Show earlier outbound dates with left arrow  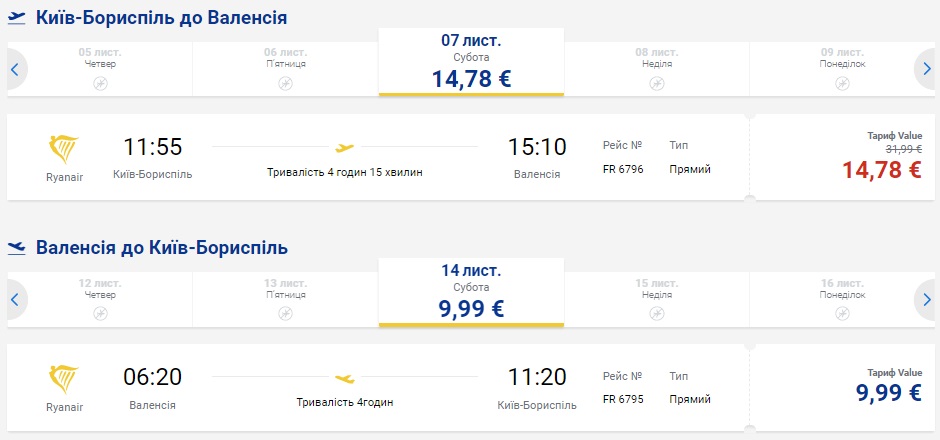point(15,69)
